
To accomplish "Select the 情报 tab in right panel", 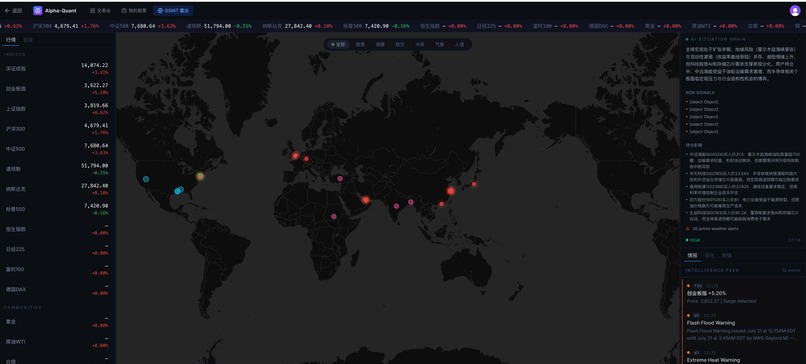I will (692, 256).
